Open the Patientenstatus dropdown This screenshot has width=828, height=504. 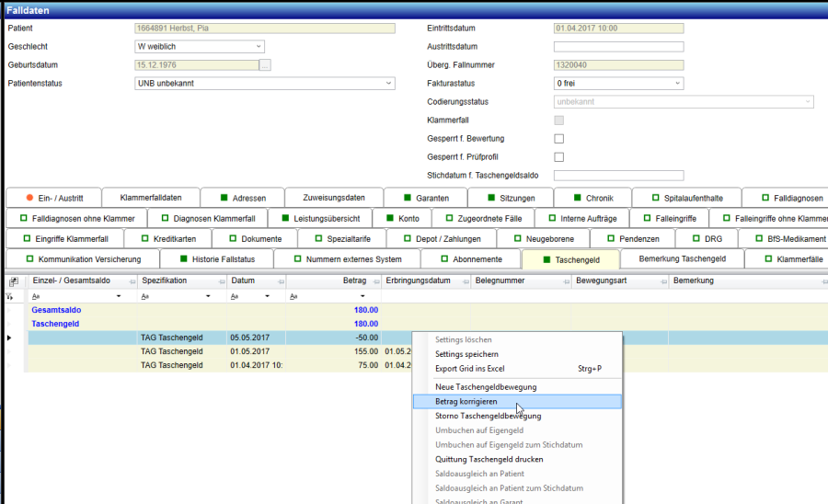pos(387,84)
